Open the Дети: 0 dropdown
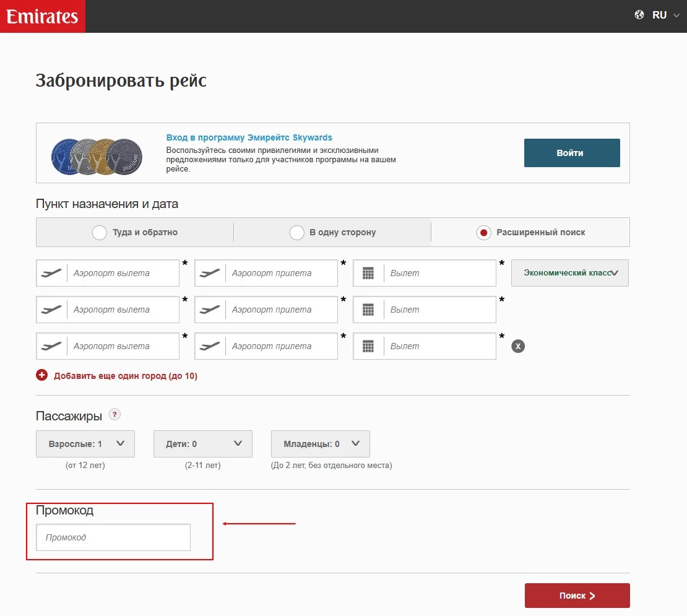Viewport: 687px width, 616px height. tap(202, 443)
